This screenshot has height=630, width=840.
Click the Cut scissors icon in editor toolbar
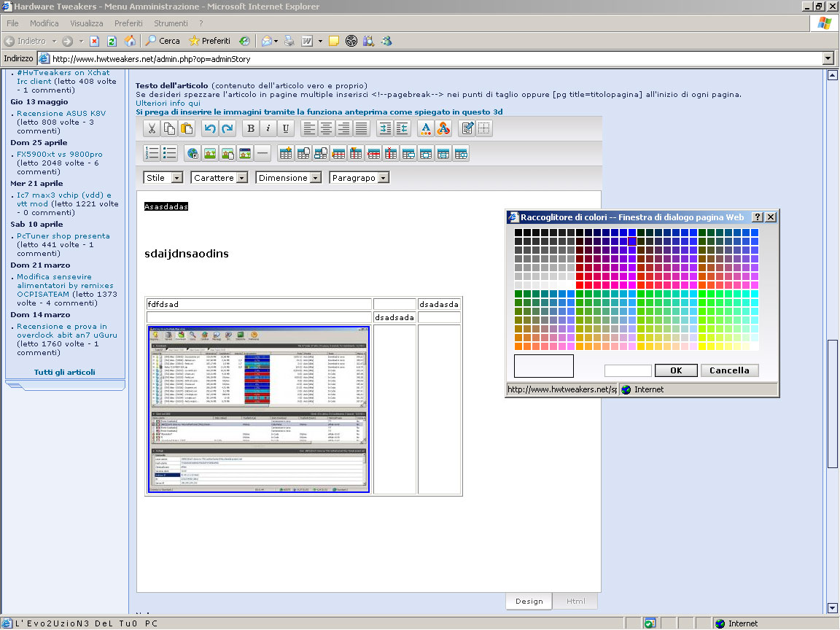(x=152, y=129)
